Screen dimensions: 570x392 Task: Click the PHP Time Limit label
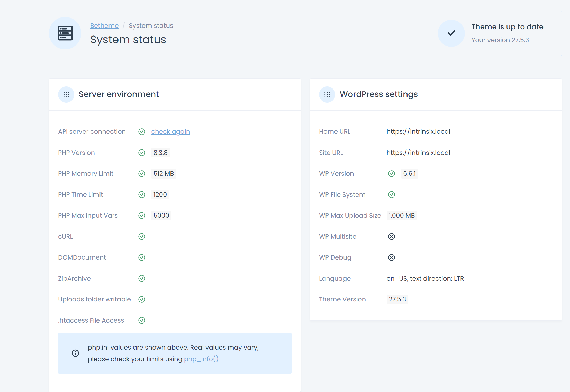(x=80, y=195)
